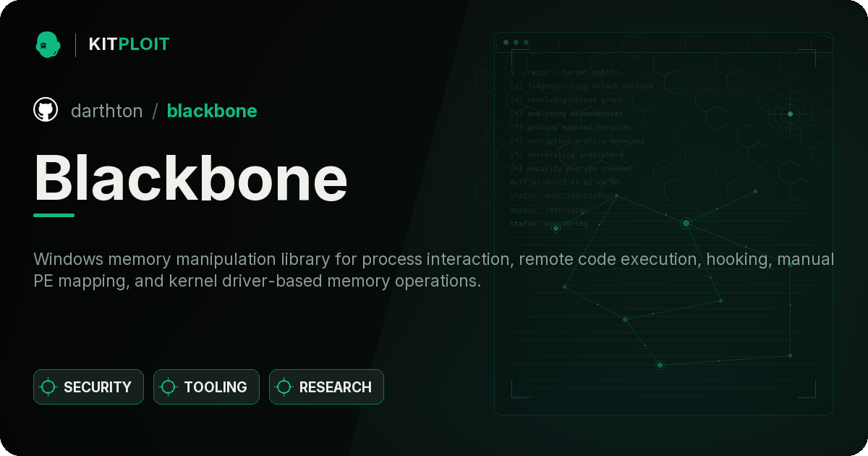Click the radar target icon in the terminal panel
Screen dimensions: 868x456
(x=790, y=114)
